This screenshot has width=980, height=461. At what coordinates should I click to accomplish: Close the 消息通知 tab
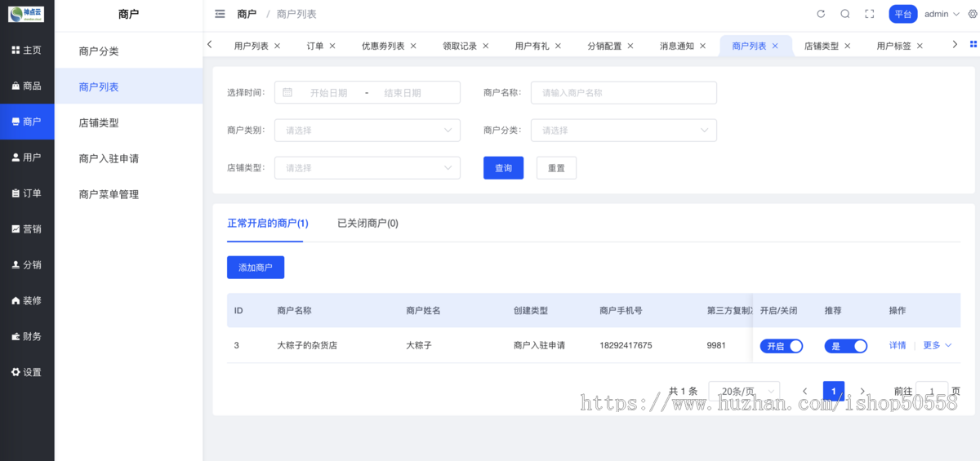click(702, 47)
